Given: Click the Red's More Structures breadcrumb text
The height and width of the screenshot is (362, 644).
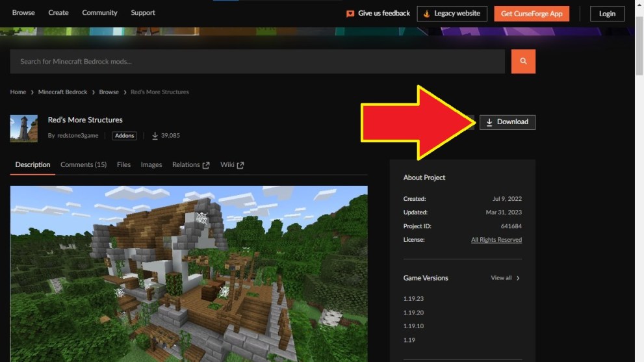Looking at the screenshot, I should tap(160, 92).
